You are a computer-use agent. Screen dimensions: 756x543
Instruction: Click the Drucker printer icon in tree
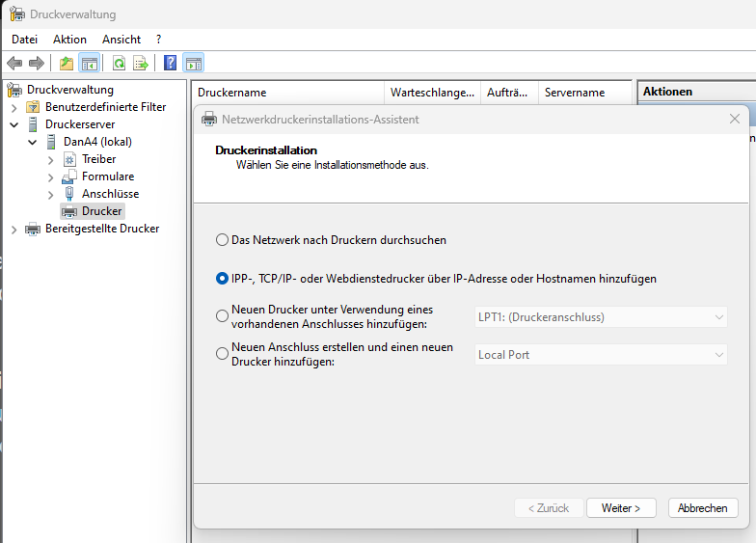point(69,211)
